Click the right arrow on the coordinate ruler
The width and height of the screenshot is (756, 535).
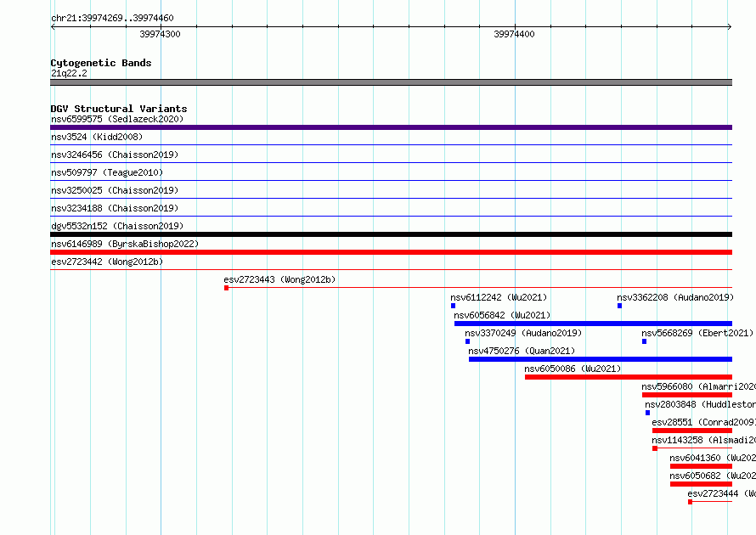pos(730,26)
